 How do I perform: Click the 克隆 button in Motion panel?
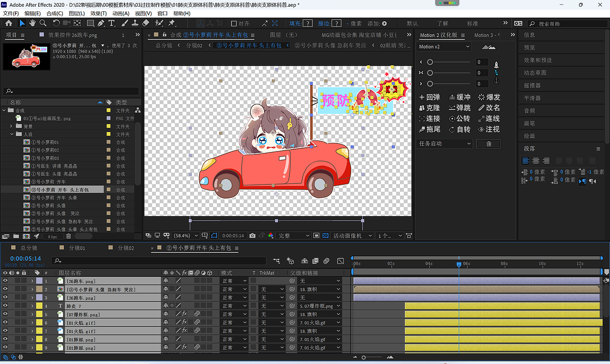pos(430,108)
